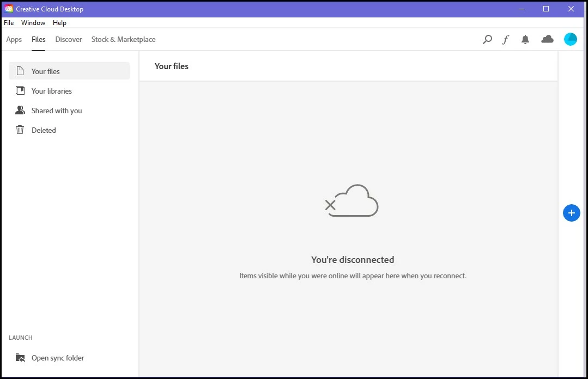View the Deleted label in the sidebar
The width and height of the screenshot is (588, 379).
coord(44,130)
